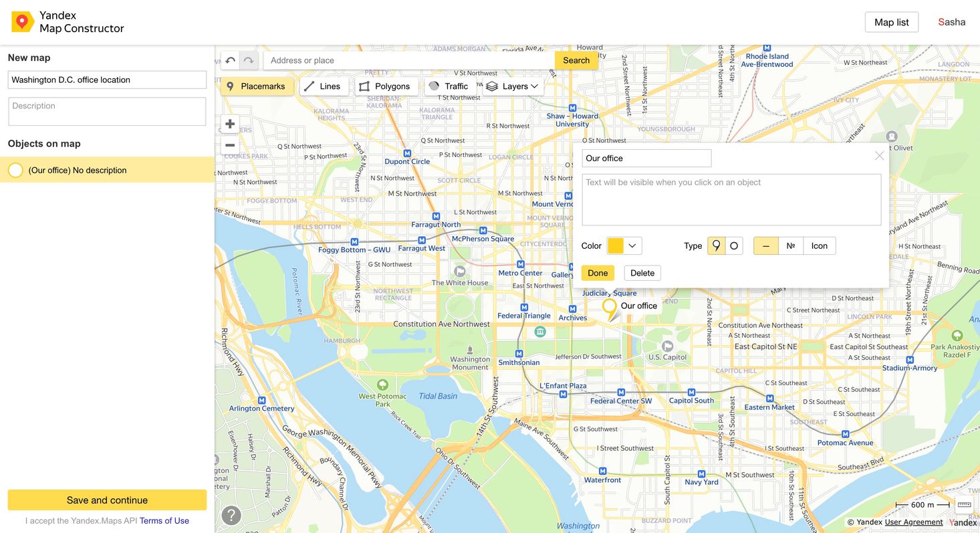The image size is (980, 533).
Task: Click the Farragut North metro icon
Action: pos(436,215)
